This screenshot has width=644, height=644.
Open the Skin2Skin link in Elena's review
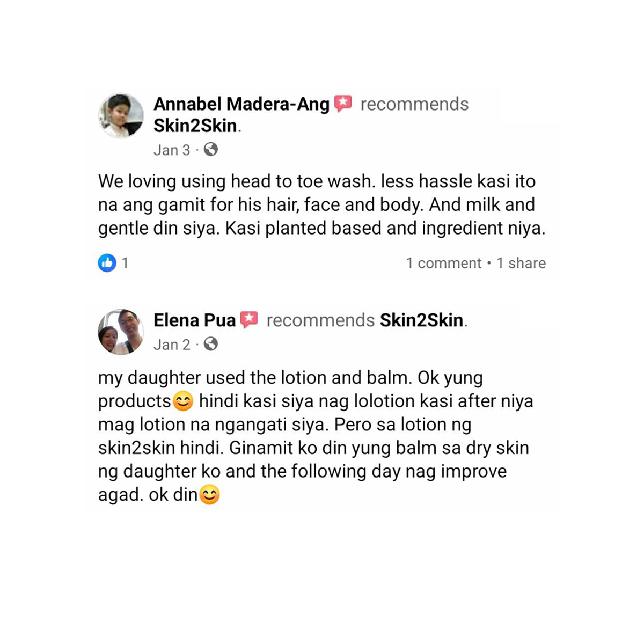tap(422, 320)
